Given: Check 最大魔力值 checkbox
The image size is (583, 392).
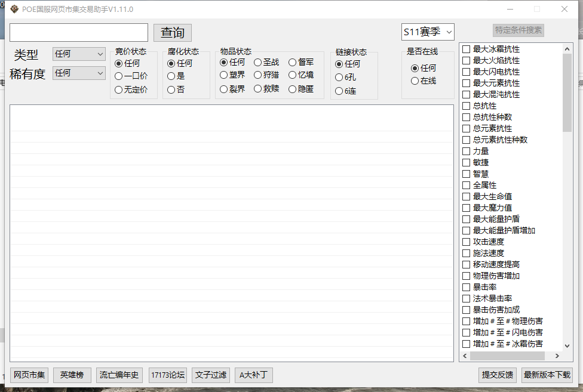Looking at the screenshot, I should (x=467, y=208).
